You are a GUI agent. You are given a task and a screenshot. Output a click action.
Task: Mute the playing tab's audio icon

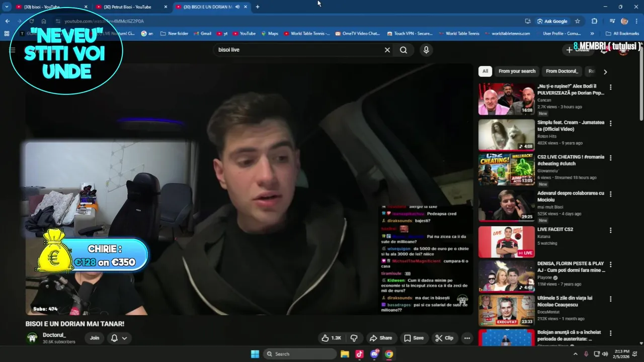tap(237, 7)
